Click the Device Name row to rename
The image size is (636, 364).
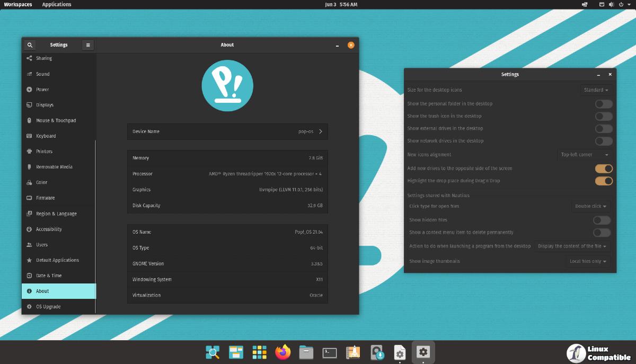(x=227, y=131)
